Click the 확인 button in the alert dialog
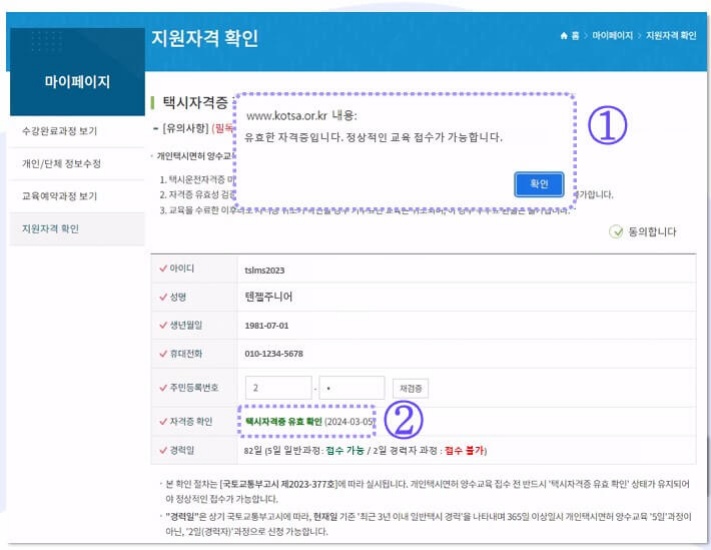The image size is (711, 550). (539, 184)
